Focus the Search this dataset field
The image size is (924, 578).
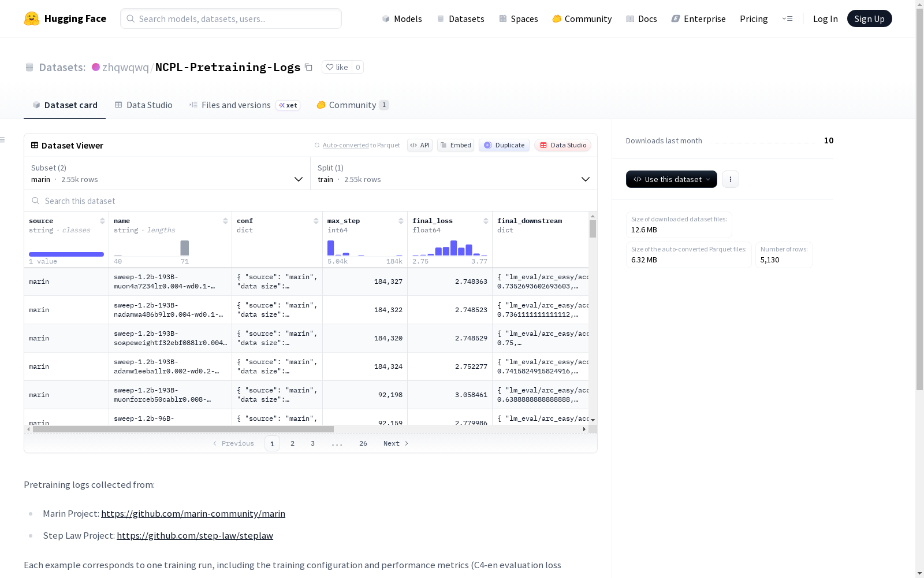(x=311, y=201)
